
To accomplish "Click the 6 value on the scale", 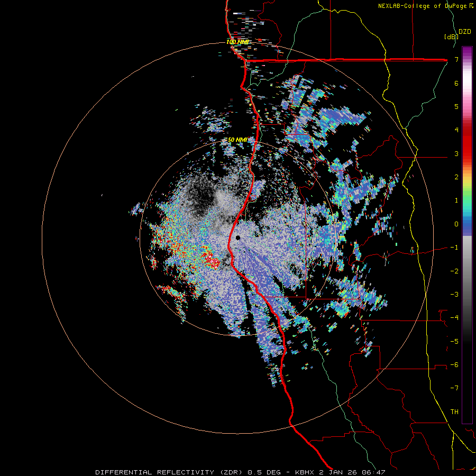I will point(456,84).
